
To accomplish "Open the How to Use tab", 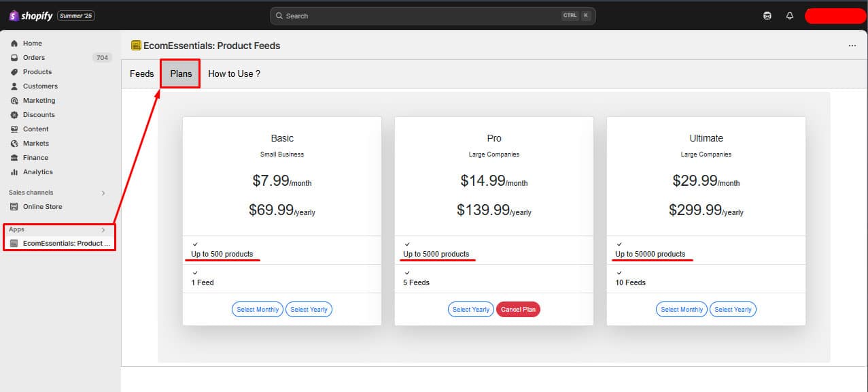I will point(234,73).
